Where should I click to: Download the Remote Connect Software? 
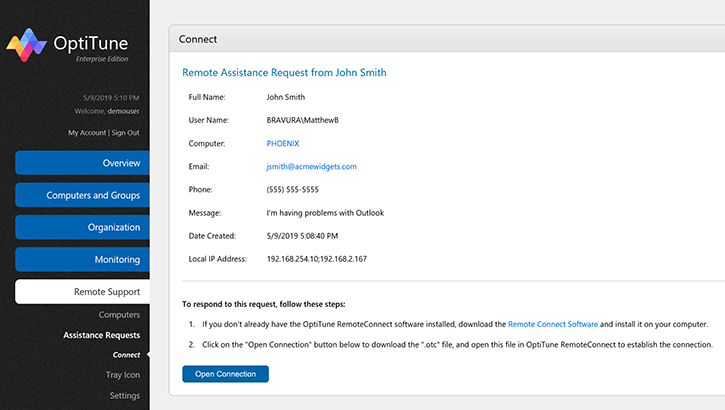click(553, 324)
